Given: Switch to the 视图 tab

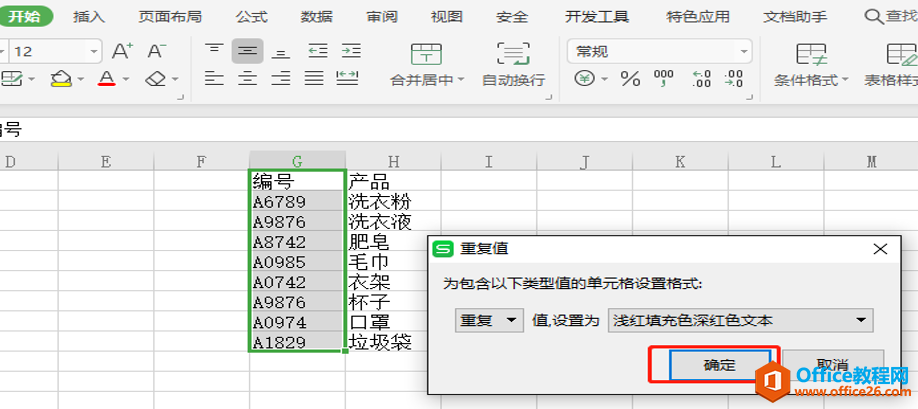Looking at the screenshot, I should click(x=447, y=16).
